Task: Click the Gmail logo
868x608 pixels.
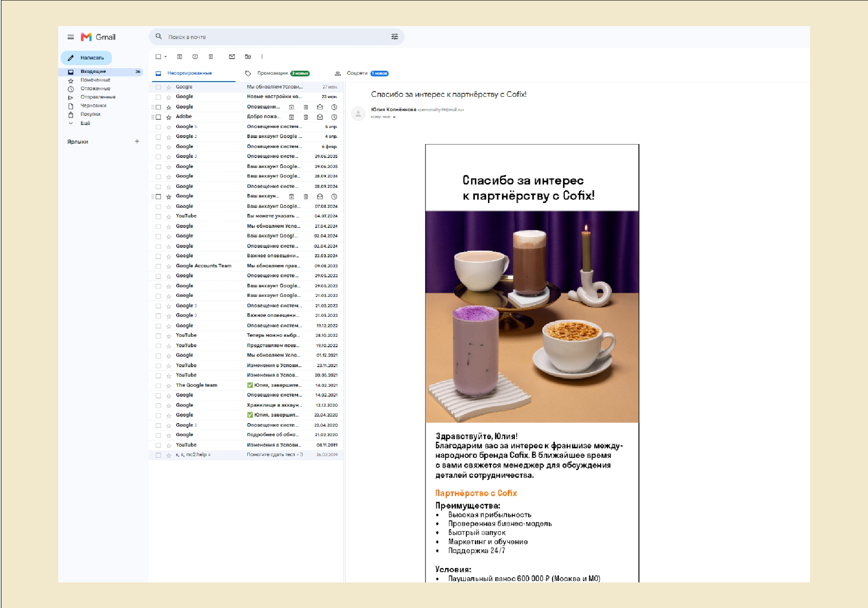Action: tap(98, 37)
